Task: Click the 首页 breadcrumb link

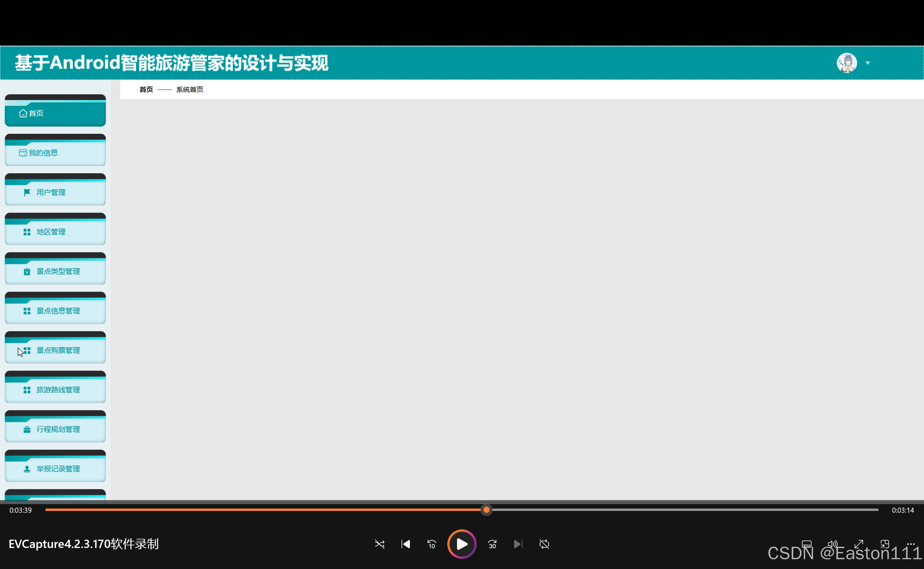Action: 146,89
